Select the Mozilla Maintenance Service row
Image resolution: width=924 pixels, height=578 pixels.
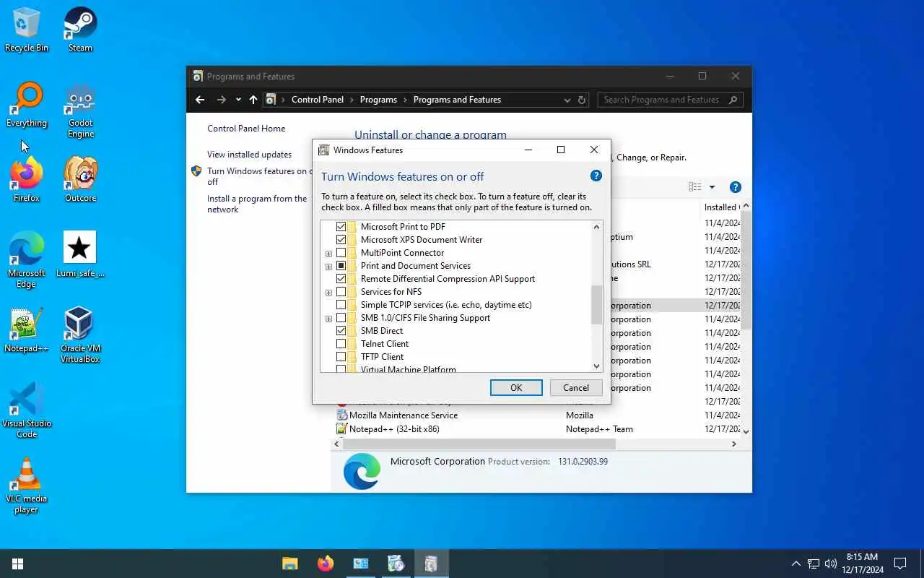[x=538, y=415]
